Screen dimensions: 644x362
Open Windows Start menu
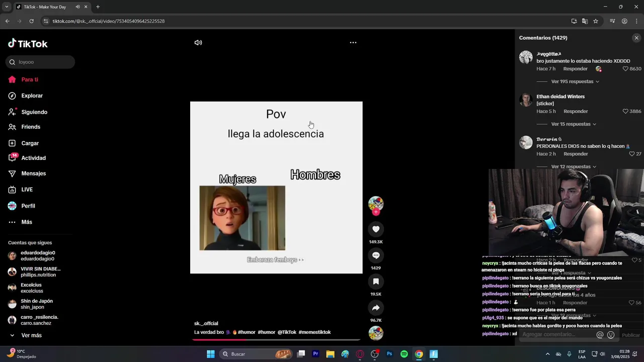click(x=211, y=354)
